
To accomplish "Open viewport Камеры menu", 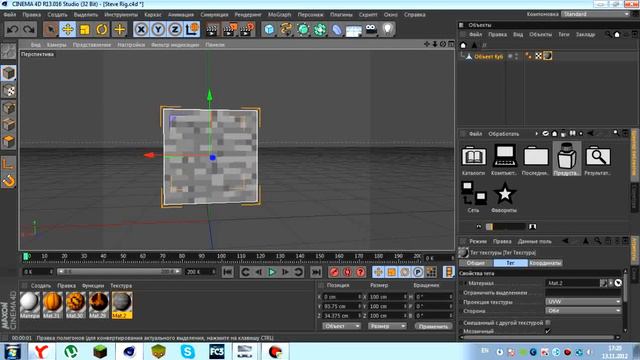I will (x=56, y=45).
